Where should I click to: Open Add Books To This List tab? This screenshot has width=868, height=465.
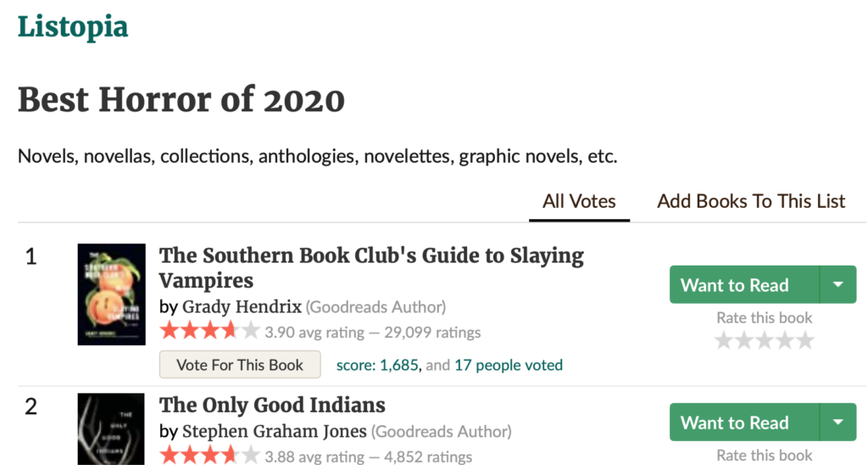[751, 201]
